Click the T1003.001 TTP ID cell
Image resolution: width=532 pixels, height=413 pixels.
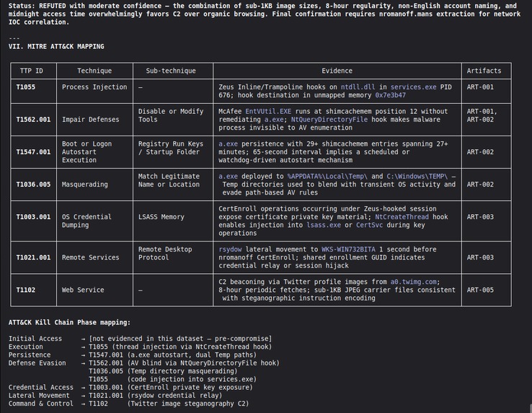pos(33,221)
